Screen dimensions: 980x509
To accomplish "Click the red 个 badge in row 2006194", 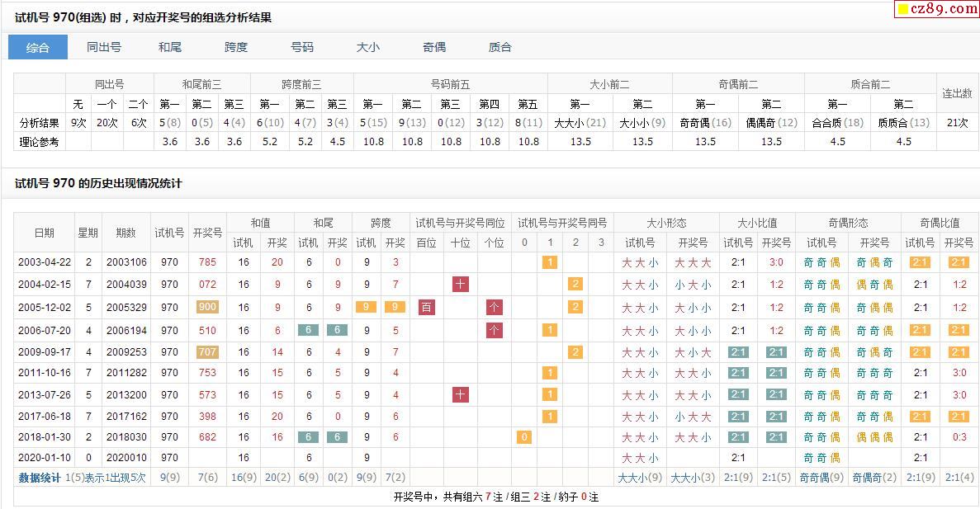I will 494,330.
